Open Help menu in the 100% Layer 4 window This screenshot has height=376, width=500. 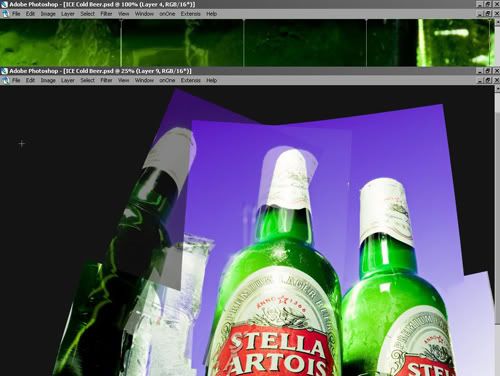click(212, 14)
